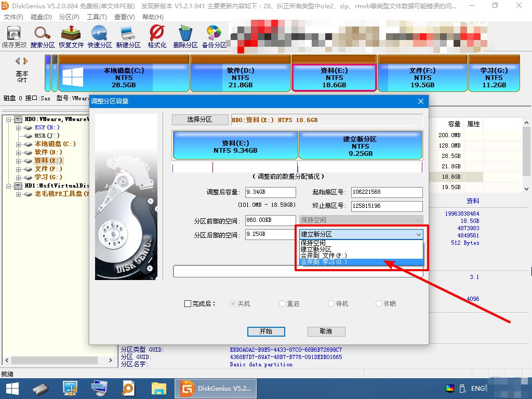Select the Format (格式化) toolbar icon
Screen dimensions: 532x399
[157, 37]
